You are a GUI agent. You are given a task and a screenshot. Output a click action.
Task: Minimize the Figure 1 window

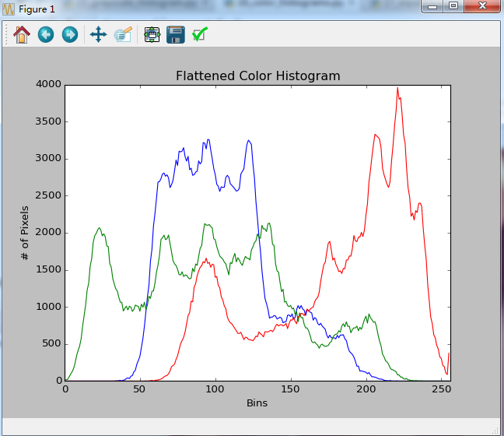pos(432,6)
